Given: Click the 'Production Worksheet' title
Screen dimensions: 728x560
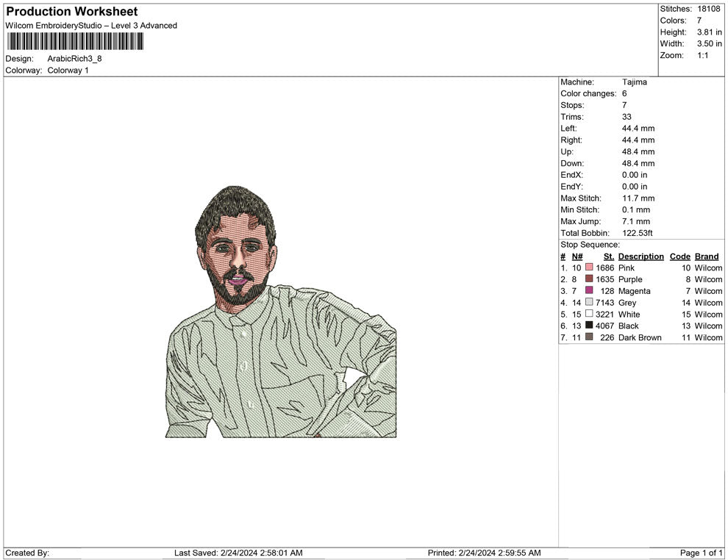Looking at the screenshot, I should (72, 12).
